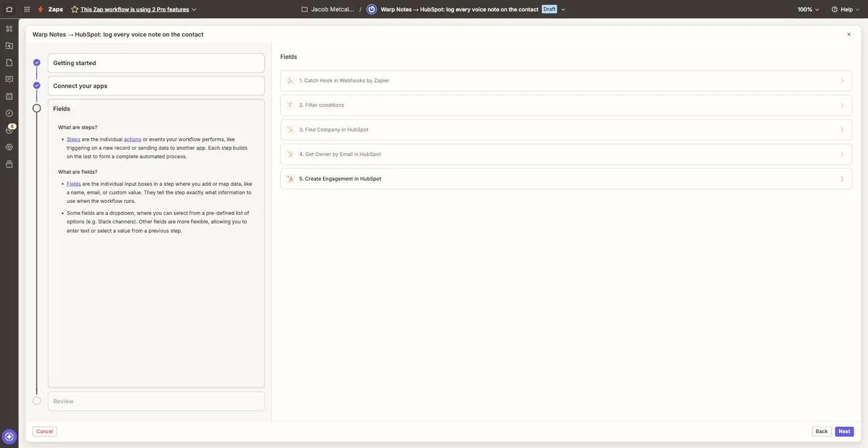The height and width of the screenshot is (448, 868).
Task: Expand Create Engagement in HubSpot chevron
Action: 842,179
